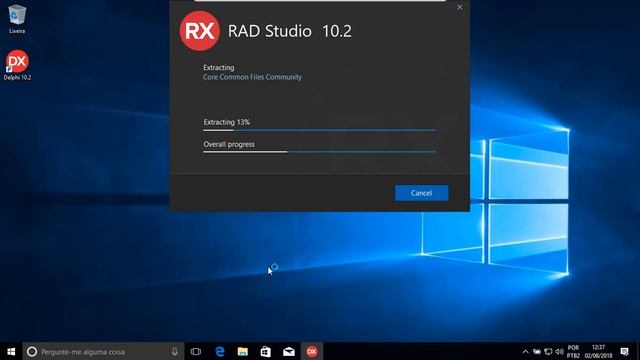Open the Lixeira recycle bin icon
The height and width of the screenshot is (360, 640).
pyautogui.click(x=17, y=19)
